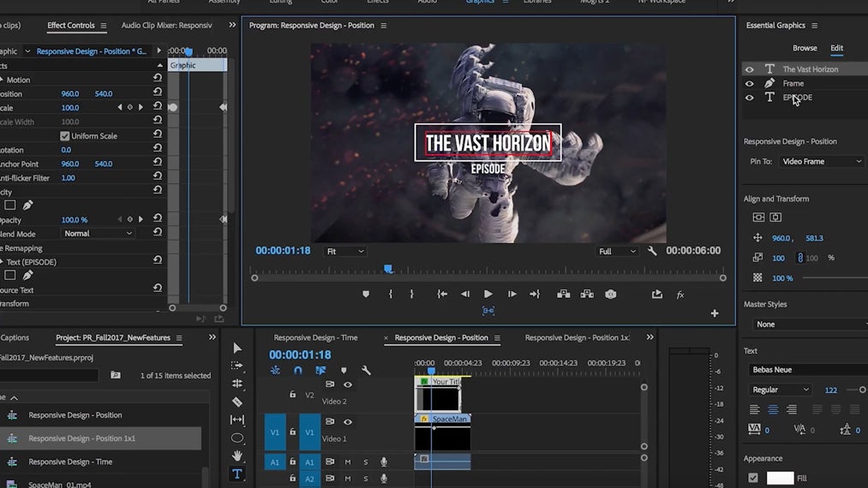This screenshot has height=488, width=868.
Task: Open Program monitor wrench settings
Action: [652, 251]
